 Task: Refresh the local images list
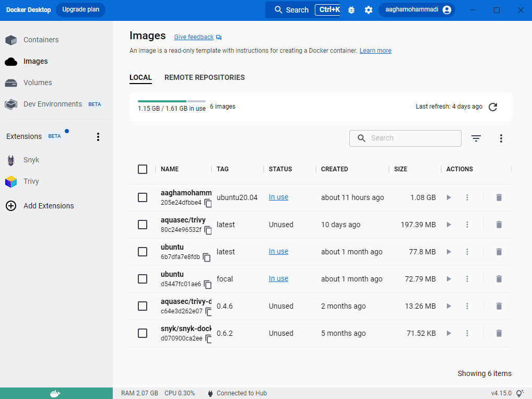point(493,107)
